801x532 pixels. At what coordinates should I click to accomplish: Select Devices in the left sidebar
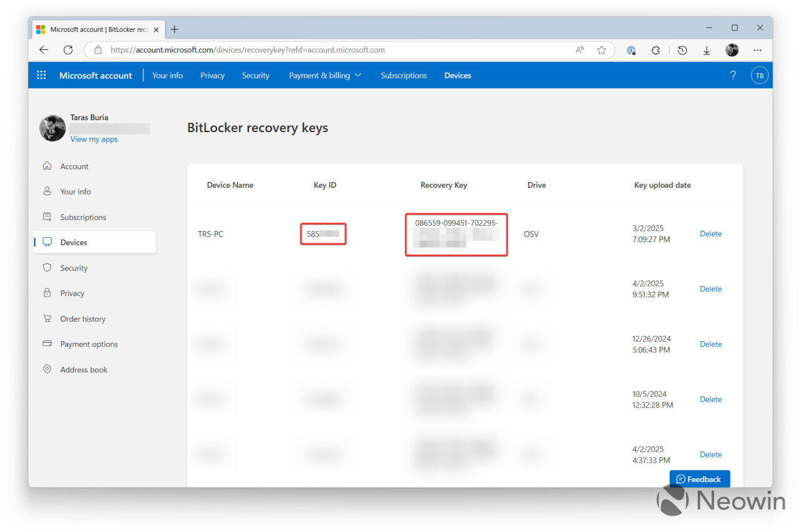[x=94, y=242]
